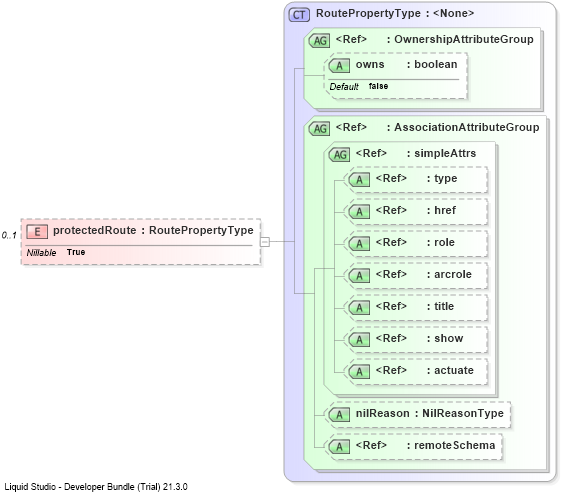Select the simpleAttrs reference label
Viewport: 561px width, 492px height.
click(416, 153)
